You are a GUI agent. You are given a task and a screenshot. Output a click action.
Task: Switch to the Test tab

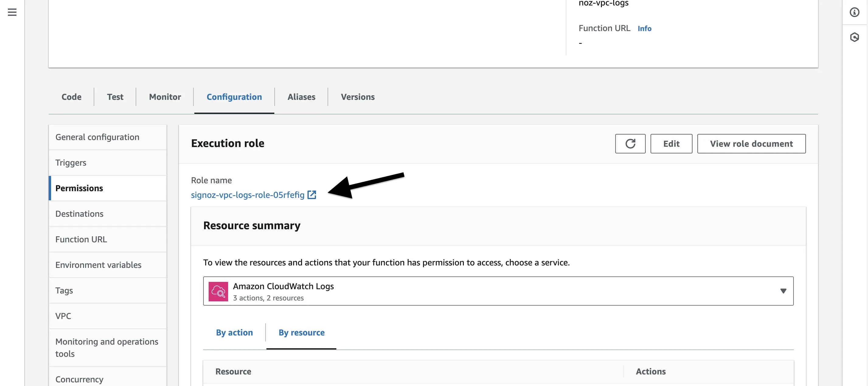(115, 97)
